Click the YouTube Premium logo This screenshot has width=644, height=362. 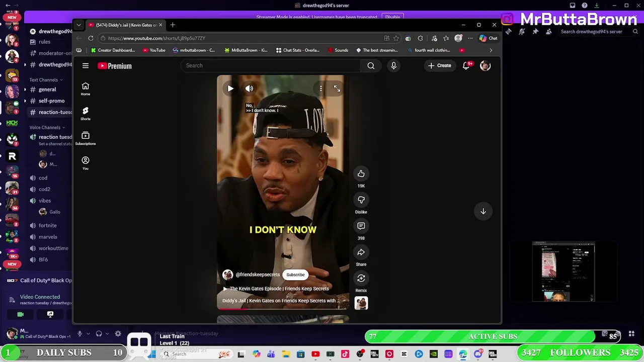(x=115, y=66)
